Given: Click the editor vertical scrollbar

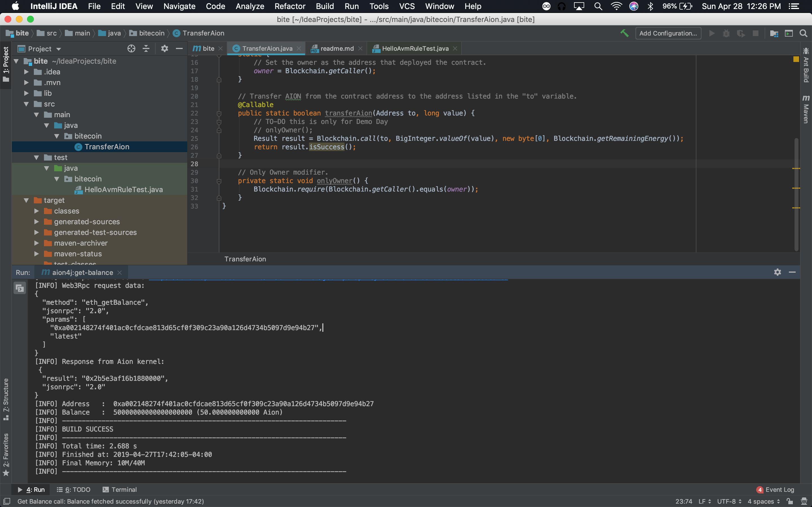Looking at the screenshot, I should tap(796, 194).
